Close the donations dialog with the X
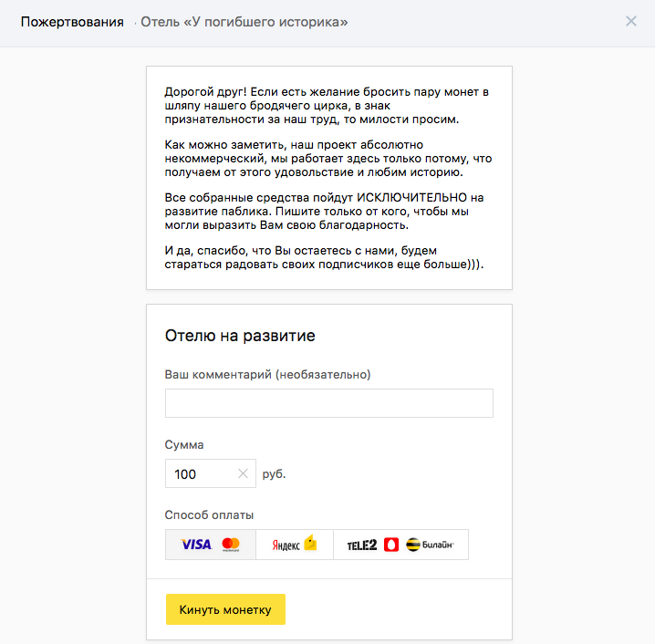Image resolution: width=655 pixels, height=644 pixels. [x=630, y=21]
